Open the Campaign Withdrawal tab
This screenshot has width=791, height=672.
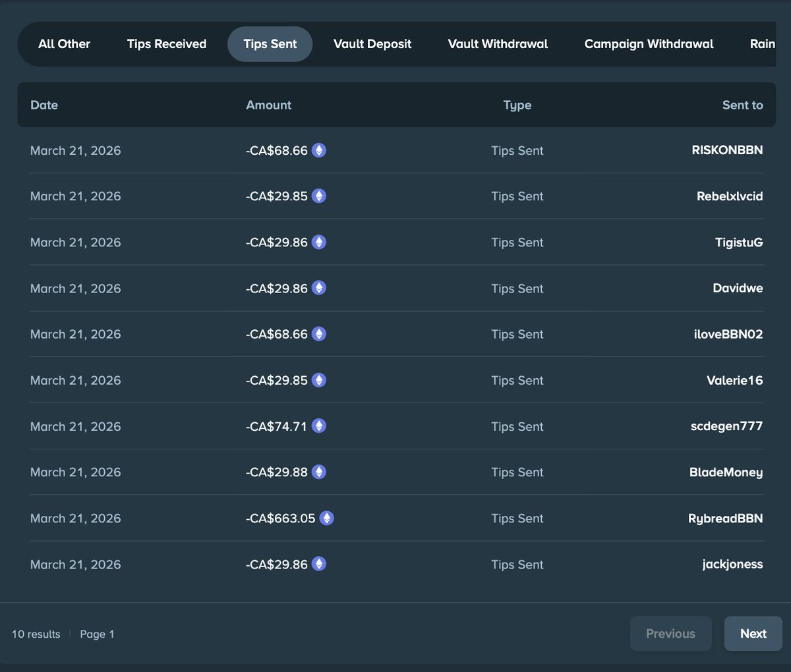(649, 44)
